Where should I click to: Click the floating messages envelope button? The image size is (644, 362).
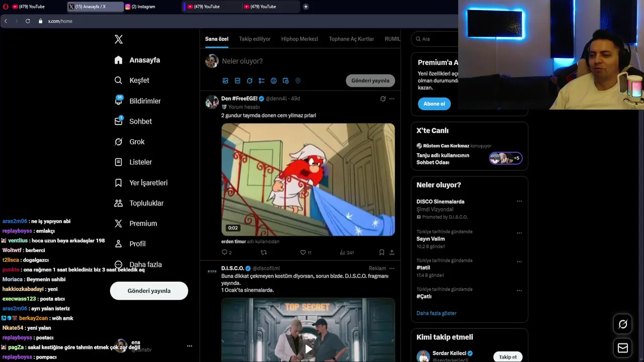coord(623,348)
